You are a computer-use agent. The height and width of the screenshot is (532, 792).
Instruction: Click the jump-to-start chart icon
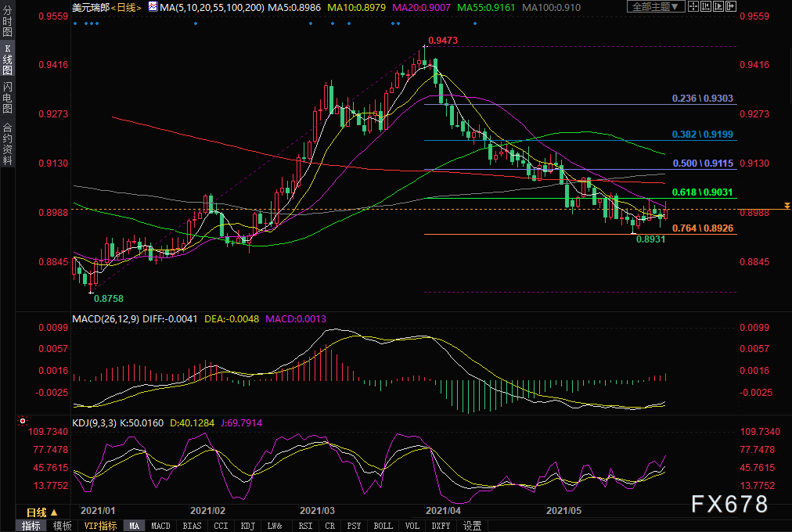(706, 6)
